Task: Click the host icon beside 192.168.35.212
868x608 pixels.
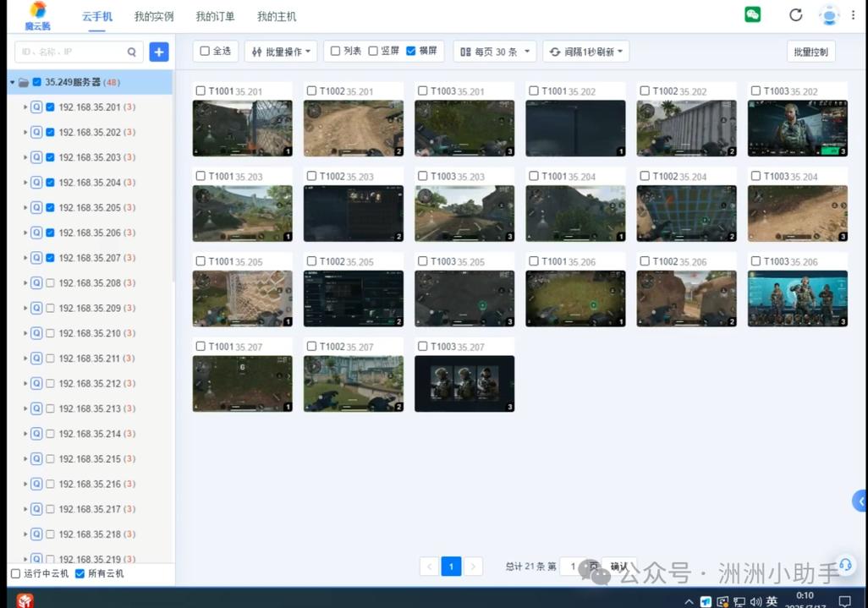Action: click(36, 383)
